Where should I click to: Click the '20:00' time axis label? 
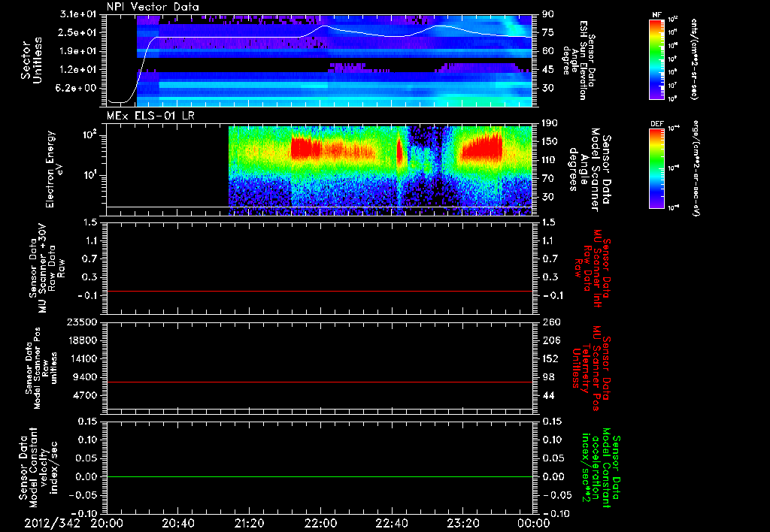pos(107,523)
